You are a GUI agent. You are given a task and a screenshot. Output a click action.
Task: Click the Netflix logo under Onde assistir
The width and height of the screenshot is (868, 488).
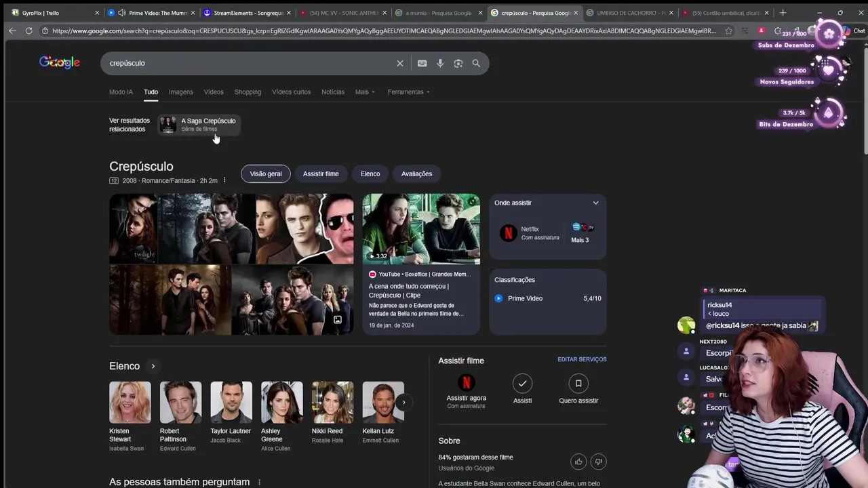pos(508,233)
